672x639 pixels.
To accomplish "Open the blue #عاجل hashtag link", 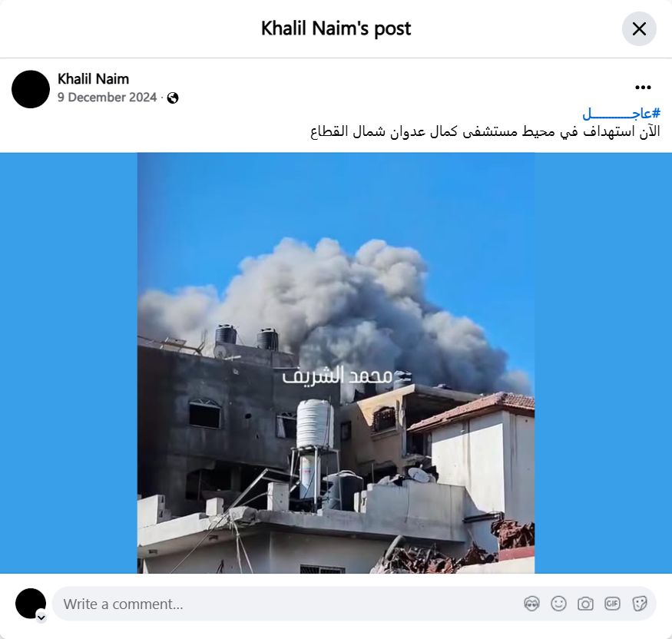I will pyautogui.click(x=621, y=114).
